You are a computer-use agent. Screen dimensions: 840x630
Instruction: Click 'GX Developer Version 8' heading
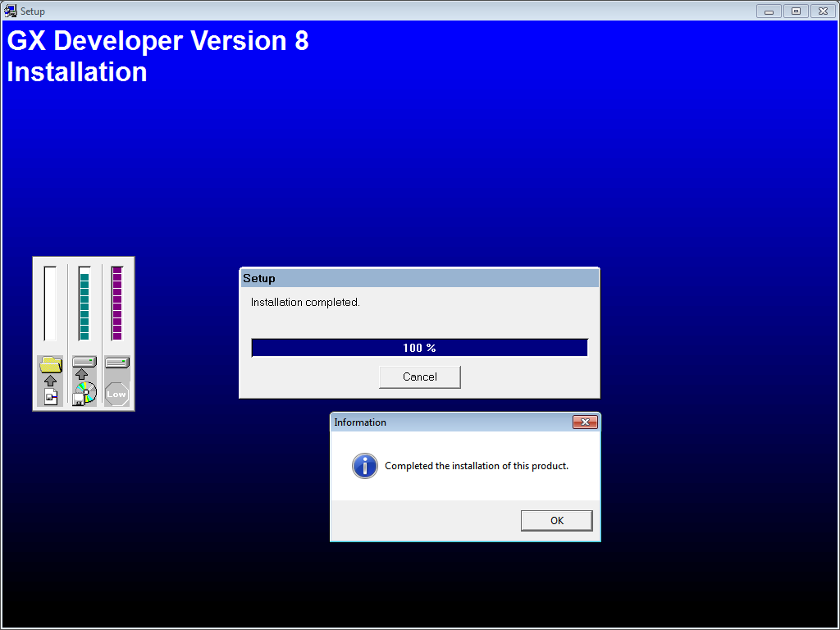pyautogui.click(x=158, y=41)
